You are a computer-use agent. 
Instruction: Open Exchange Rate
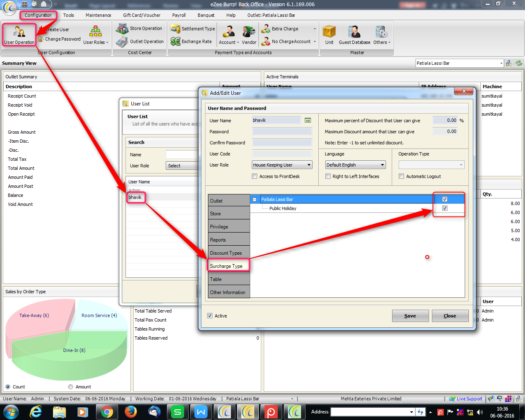(191, 41)
